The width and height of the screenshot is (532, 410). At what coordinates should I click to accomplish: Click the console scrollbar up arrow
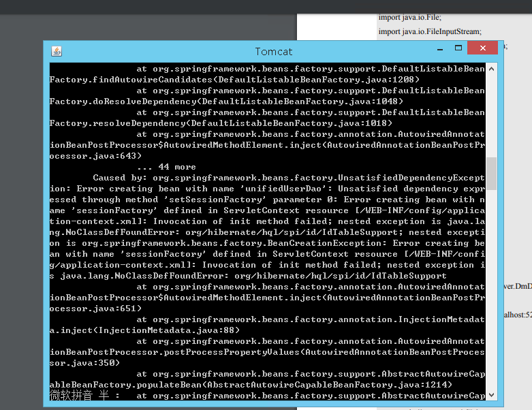[491, 69]
